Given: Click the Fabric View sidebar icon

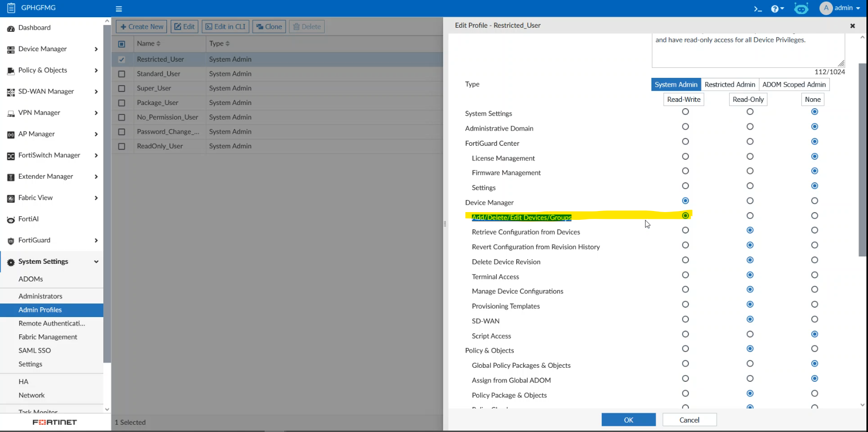Looking at the screenshot, I should coord(10,199).
